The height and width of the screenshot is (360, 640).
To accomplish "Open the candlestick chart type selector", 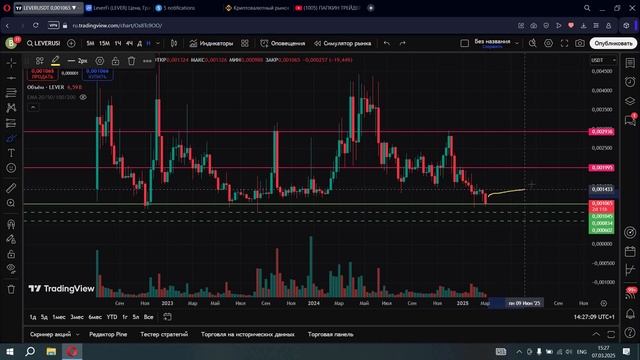I will (174, 43).
